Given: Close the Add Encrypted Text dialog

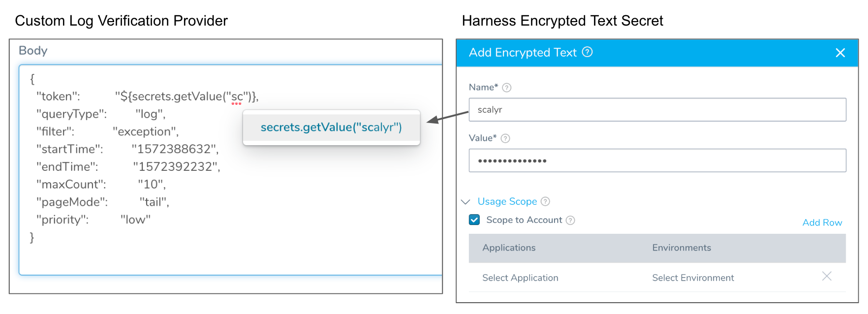Looking at the screenshot, I should click(x=840, y=53).
